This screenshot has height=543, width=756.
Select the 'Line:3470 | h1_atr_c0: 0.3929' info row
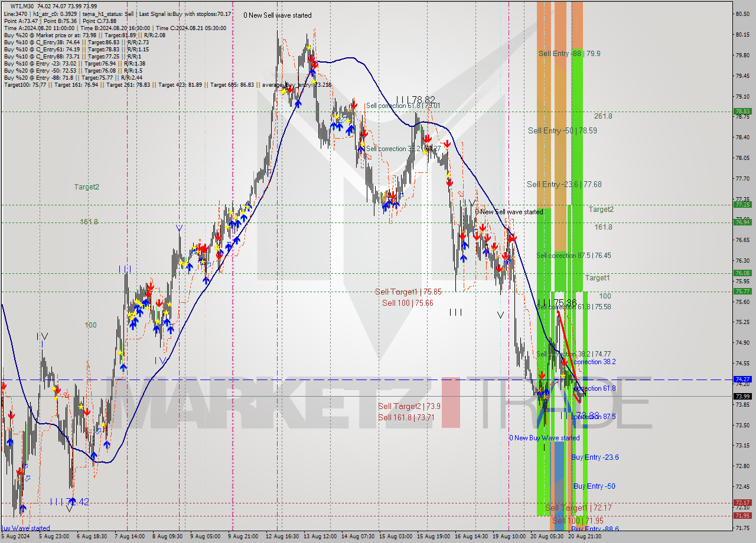118,13
